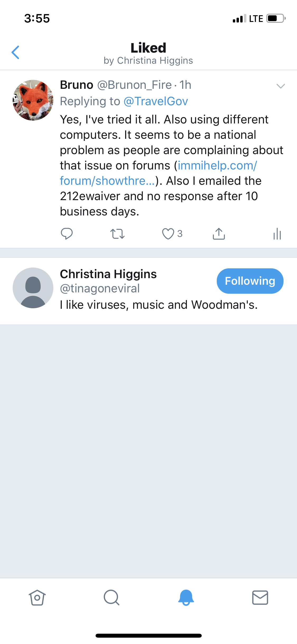This screenshot has width=297, height=644.
Task: Open the @TravelGov mention link
Action: pos(156,101)
